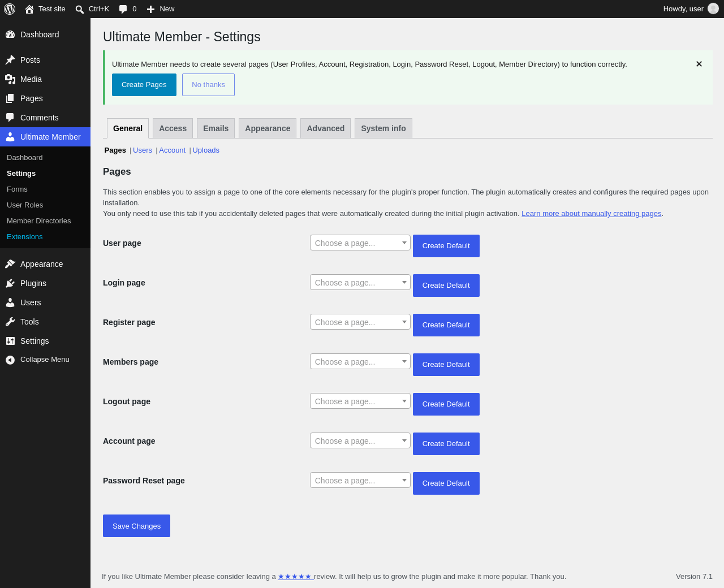Click the Comments icon in sidebar
The width and height of the screenshot is (724, 588).
tap(10, 118)
